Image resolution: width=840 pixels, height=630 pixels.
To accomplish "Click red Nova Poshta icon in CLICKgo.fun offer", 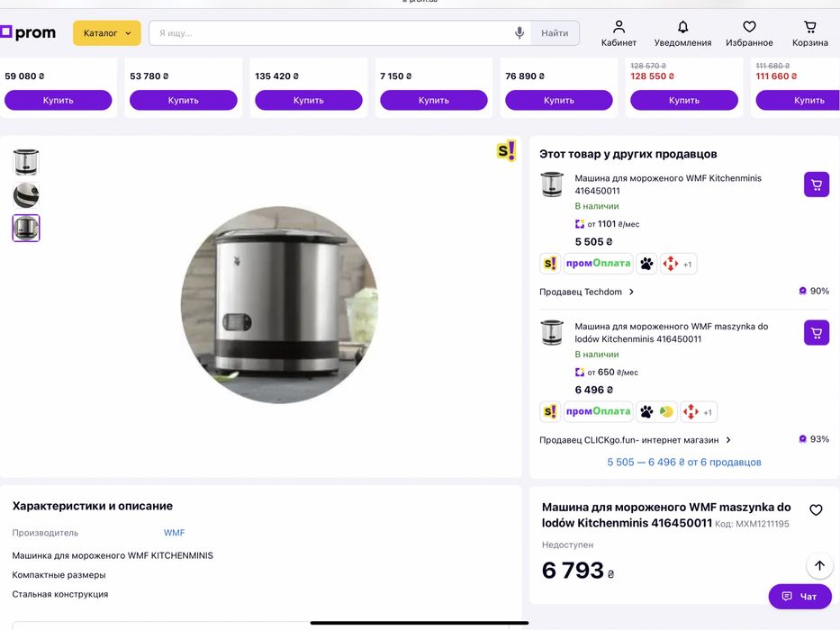I will coord(691,411).
